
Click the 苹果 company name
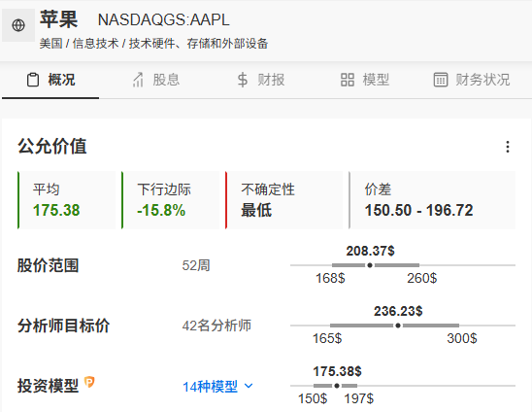point(58,19)
